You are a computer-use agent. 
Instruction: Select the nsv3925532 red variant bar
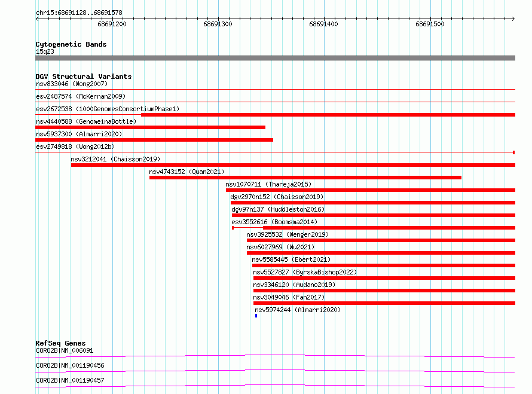pyautogui.click(x=381, y=240)
